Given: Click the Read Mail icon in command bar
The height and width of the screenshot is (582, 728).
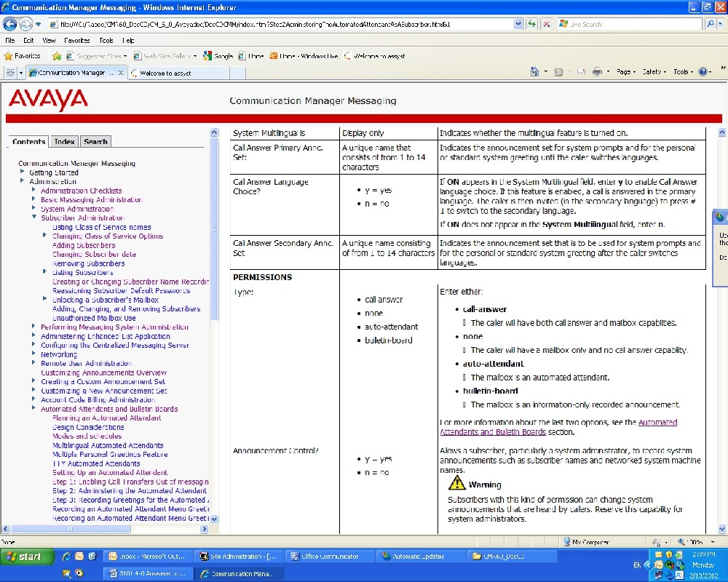Looking at the screenshot, I should click(581, 72).
